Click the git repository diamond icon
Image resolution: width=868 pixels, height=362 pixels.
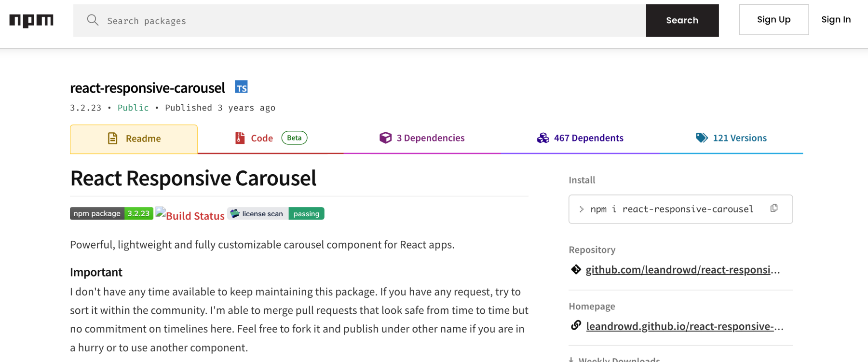(576, 269)
